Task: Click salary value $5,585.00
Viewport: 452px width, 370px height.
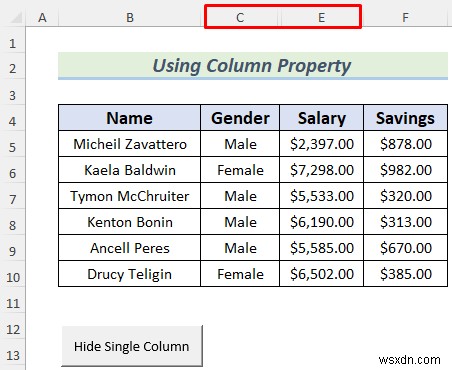Action: point(321,248)
